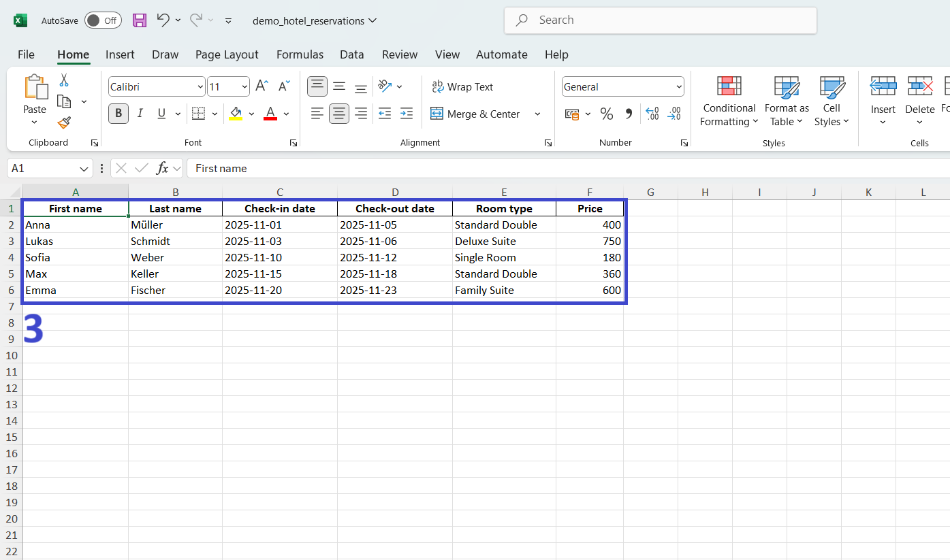Switch to the Insert tab
Image resolution: width=950 pixels, height=560 pixels.
pyautogui.click(x=120, y=54)
